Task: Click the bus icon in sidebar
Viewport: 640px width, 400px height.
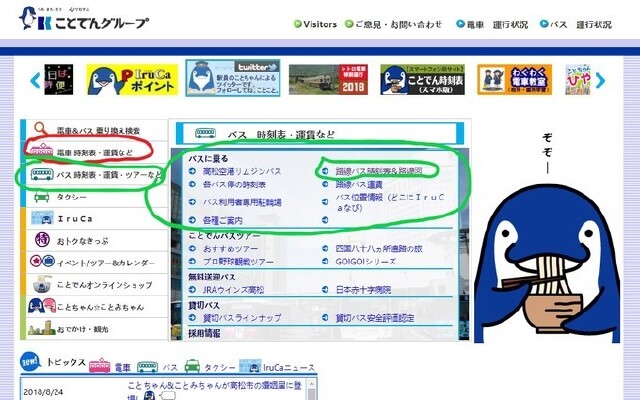Action: (42, 174)
